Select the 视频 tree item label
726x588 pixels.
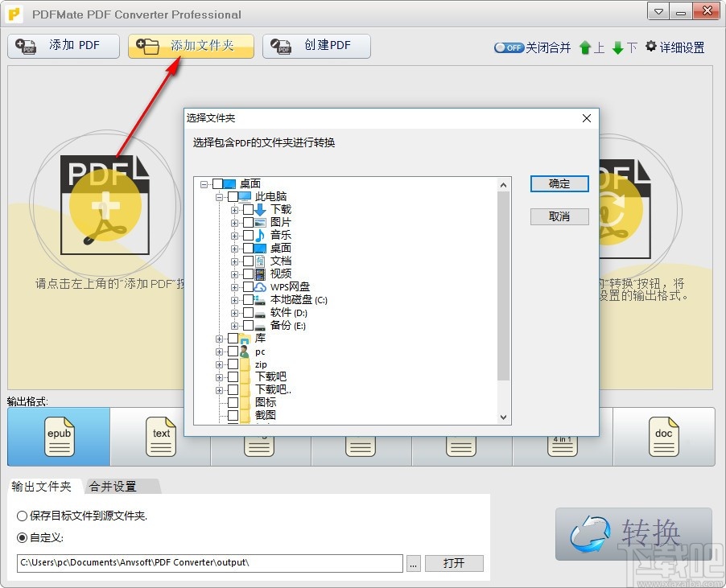click(x=281, y=273)
